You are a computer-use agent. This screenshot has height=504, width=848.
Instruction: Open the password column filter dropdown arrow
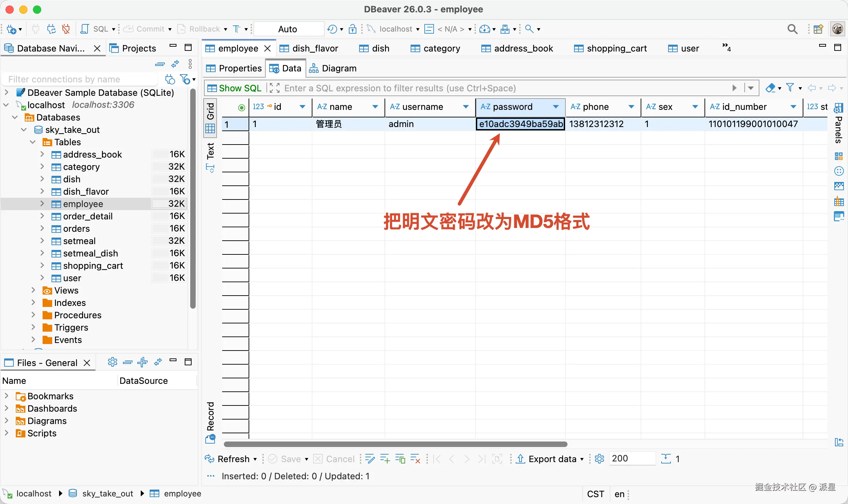(556, 107)
